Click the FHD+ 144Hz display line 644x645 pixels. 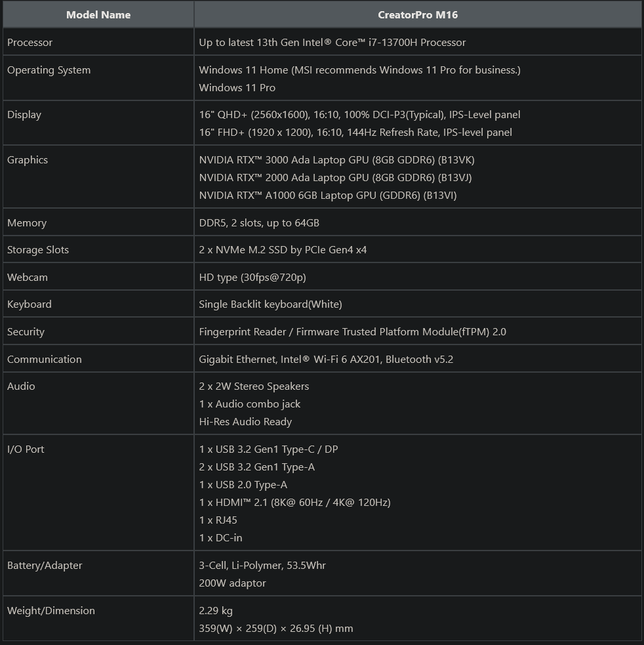click(x=355, y=133)
